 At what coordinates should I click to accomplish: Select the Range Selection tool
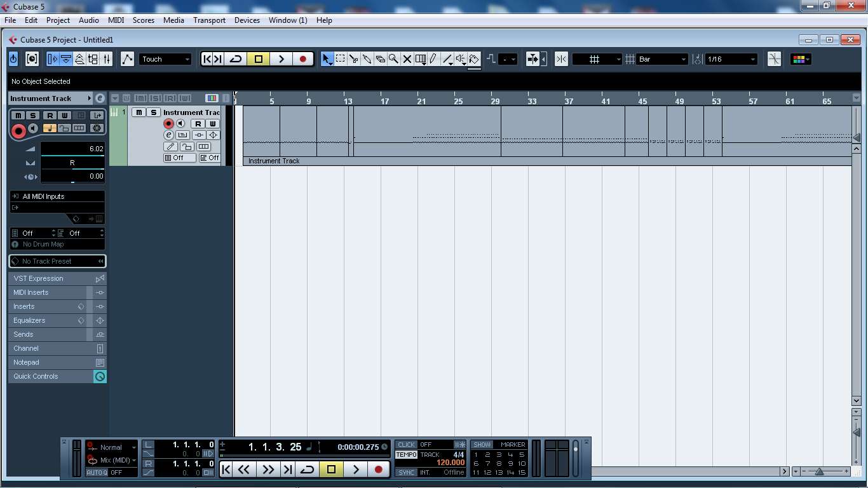coord(341,59)
